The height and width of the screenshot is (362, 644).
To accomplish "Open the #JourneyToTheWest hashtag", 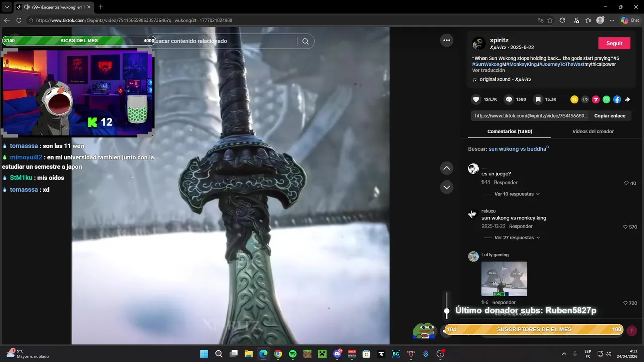I will [561, 64].
